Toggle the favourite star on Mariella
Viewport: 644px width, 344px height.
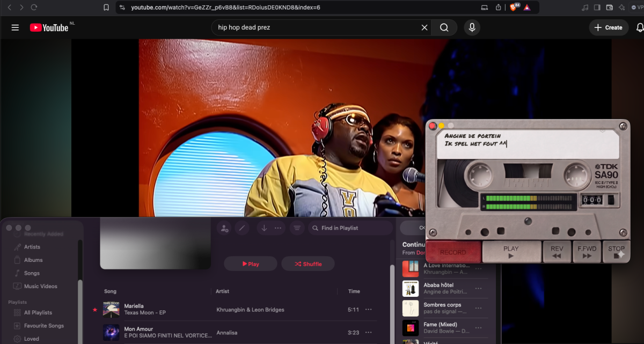tap(96, 310)
